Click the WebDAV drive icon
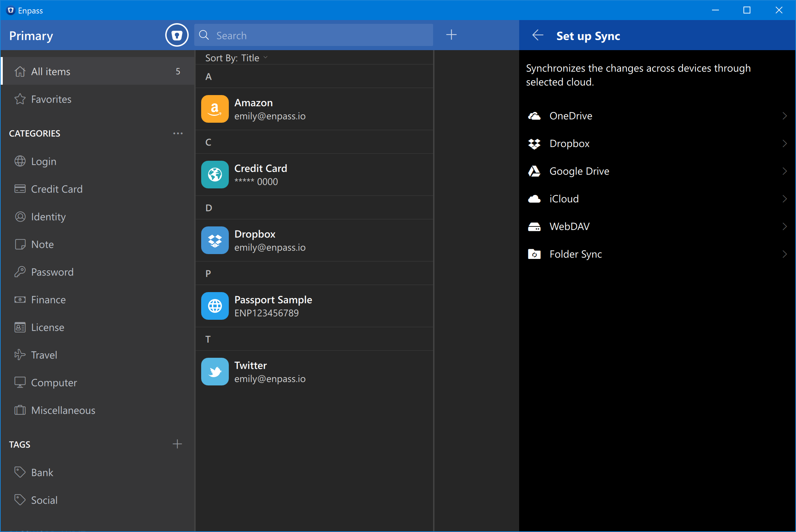This screenshot has width=796, height=532. coord(534,226)
